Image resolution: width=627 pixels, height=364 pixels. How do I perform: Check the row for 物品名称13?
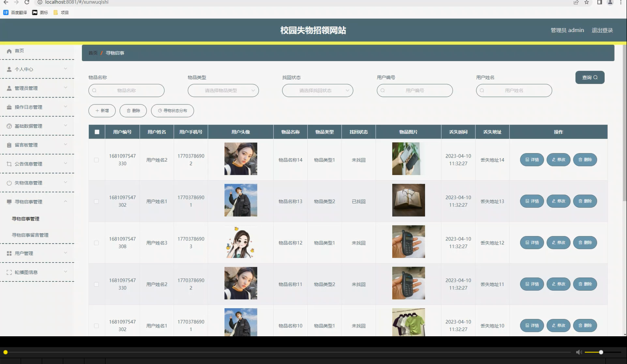(x=96, y=201)
